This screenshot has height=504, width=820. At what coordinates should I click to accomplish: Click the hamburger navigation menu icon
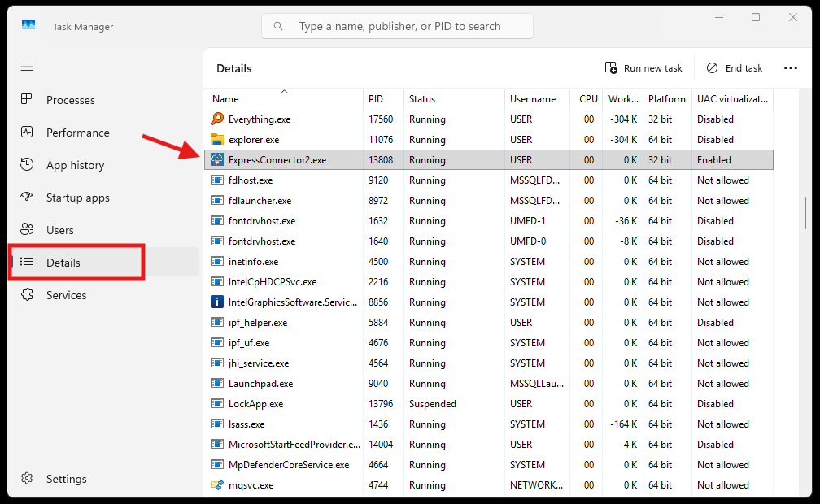pos(27,67)
